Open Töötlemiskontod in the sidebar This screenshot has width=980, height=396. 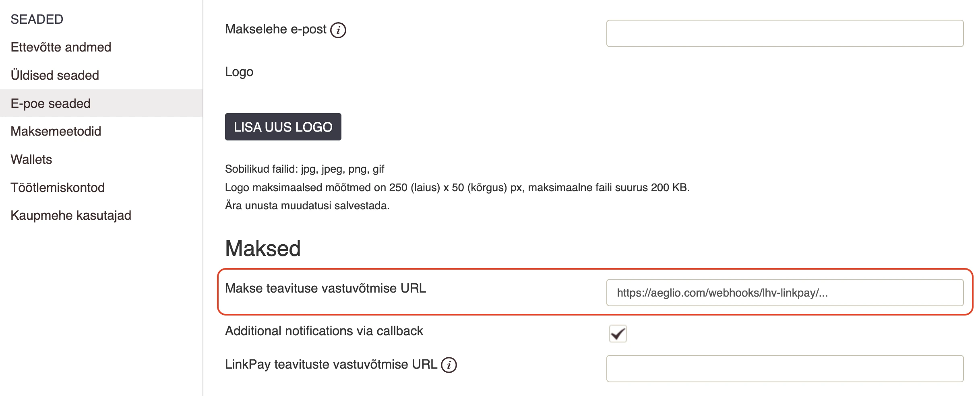[x=58, y=188]
